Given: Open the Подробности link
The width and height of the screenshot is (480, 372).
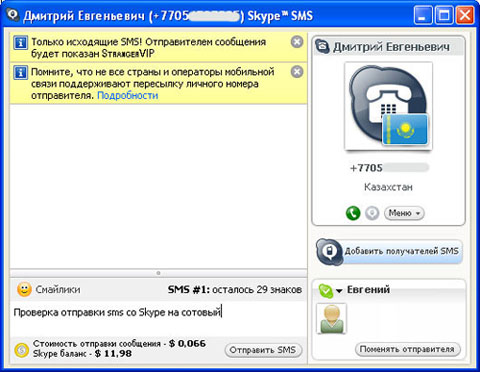Looking at the screenshot, I should (x=127, y=96).
